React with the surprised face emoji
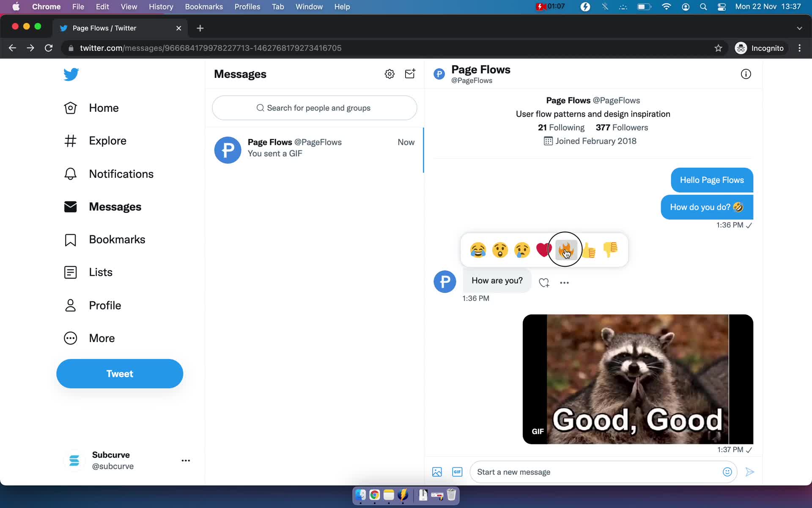812x508 pixels. [500, 250]
